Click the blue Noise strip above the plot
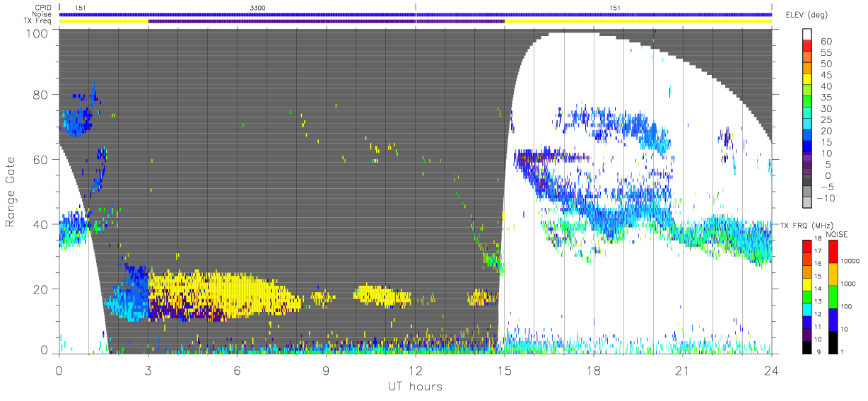The width and height of the screenshot is (868, 401). (415, 14)
